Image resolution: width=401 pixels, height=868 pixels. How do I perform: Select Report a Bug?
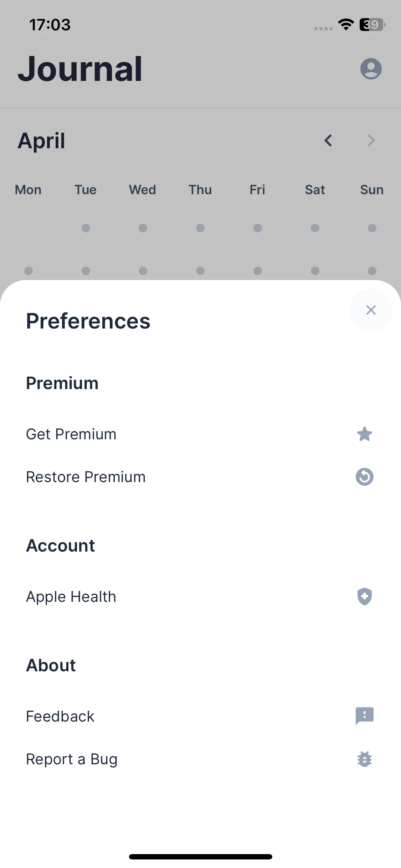72,759
